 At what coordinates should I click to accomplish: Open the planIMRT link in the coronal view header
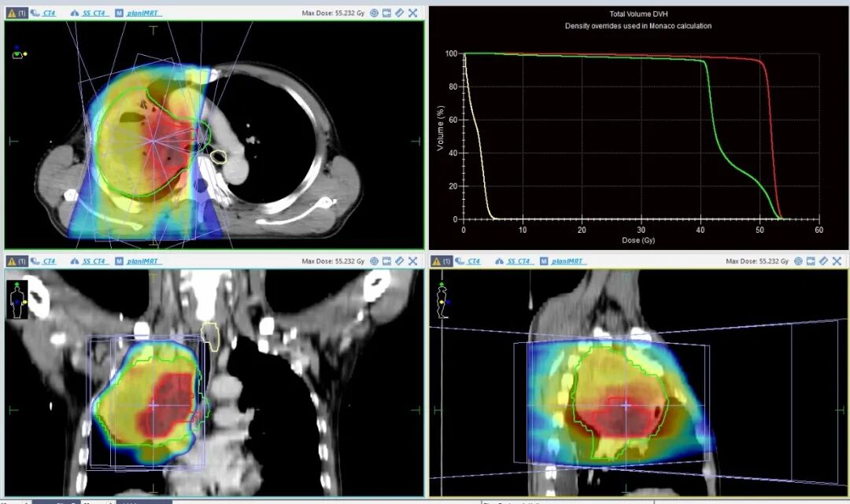coord(142,261)
